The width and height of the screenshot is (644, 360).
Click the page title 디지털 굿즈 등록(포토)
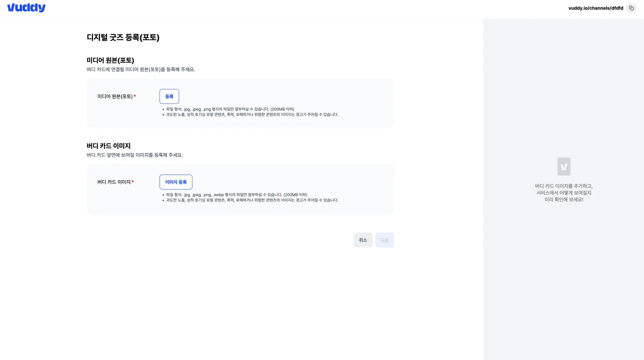(x=123, y=37)
